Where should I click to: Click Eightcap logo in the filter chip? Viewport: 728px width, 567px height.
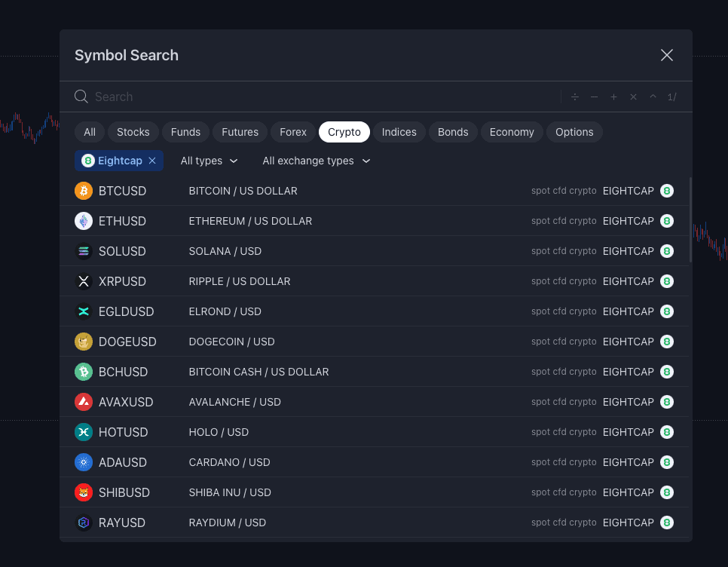pyautogui.click(x=87, y=161)
